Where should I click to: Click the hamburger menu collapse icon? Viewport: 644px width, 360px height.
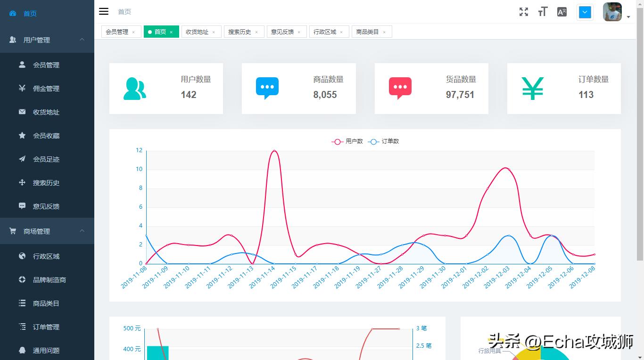click(104, 12)
